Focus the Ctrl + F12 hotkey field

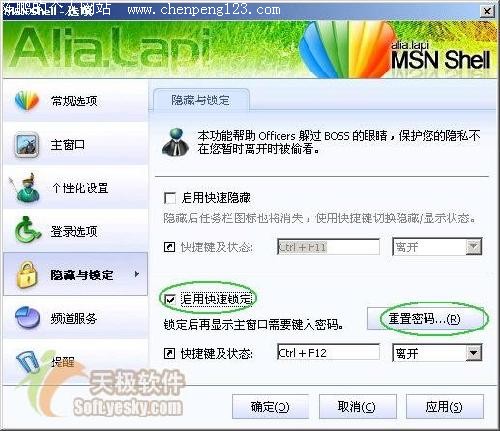tap(328, 353)
